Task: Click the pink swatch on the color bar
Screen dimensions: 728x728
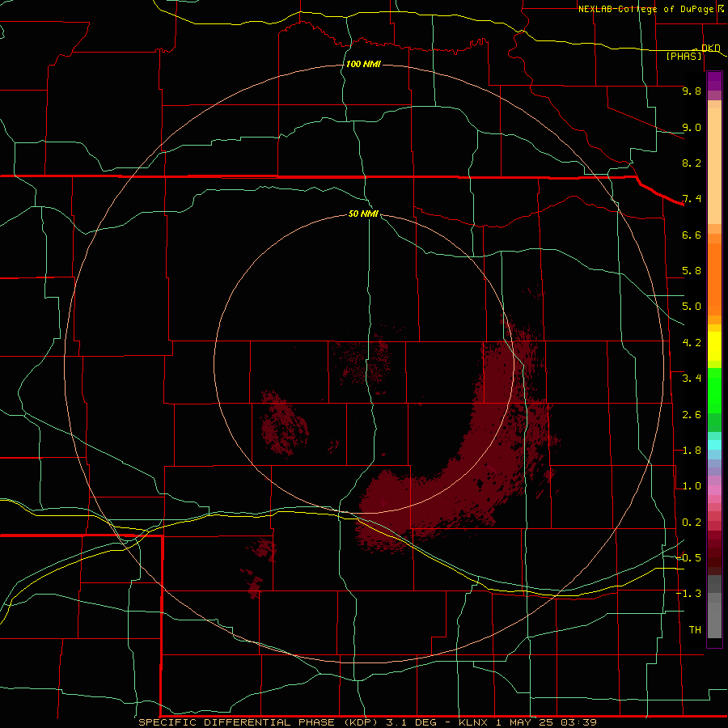Action: [x=714, y=490]
